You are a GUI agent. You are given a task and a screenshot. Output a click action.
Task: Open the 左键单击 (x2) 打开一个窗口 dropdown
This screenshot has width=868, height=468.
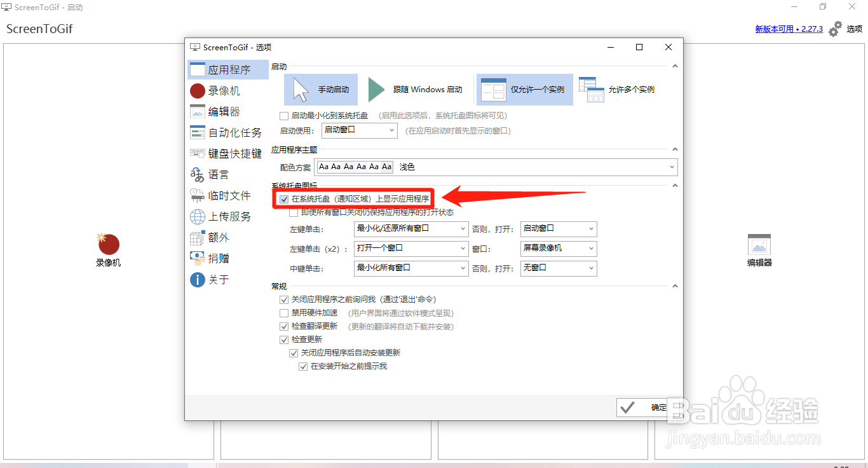click(x=411, y=248)
